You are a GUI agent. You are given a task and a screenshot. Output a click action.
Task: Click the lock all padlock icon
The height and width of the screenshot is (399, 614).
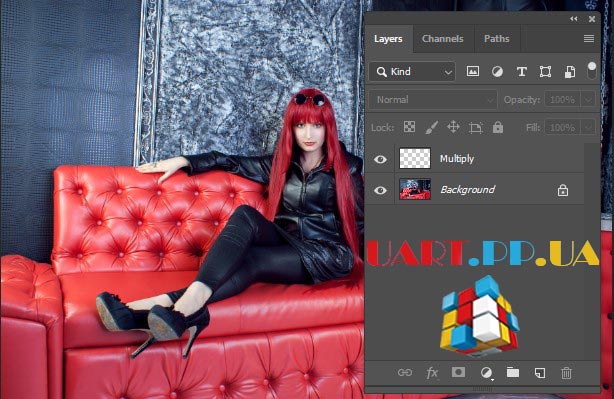click(x=498, y=127)
